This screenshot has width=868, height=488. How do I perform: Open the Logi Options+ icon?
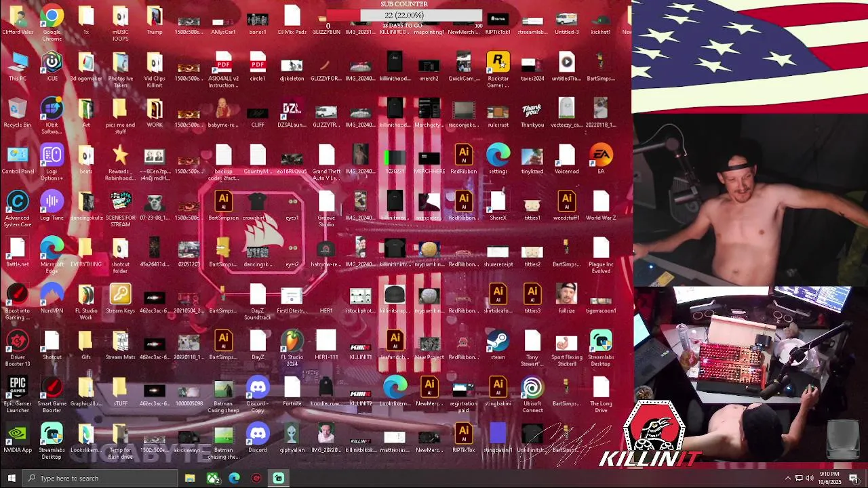pos(52,155)
